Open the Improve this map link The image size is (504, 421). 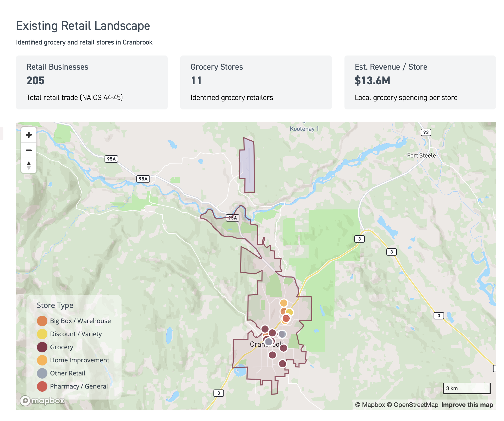click(467, 405)
